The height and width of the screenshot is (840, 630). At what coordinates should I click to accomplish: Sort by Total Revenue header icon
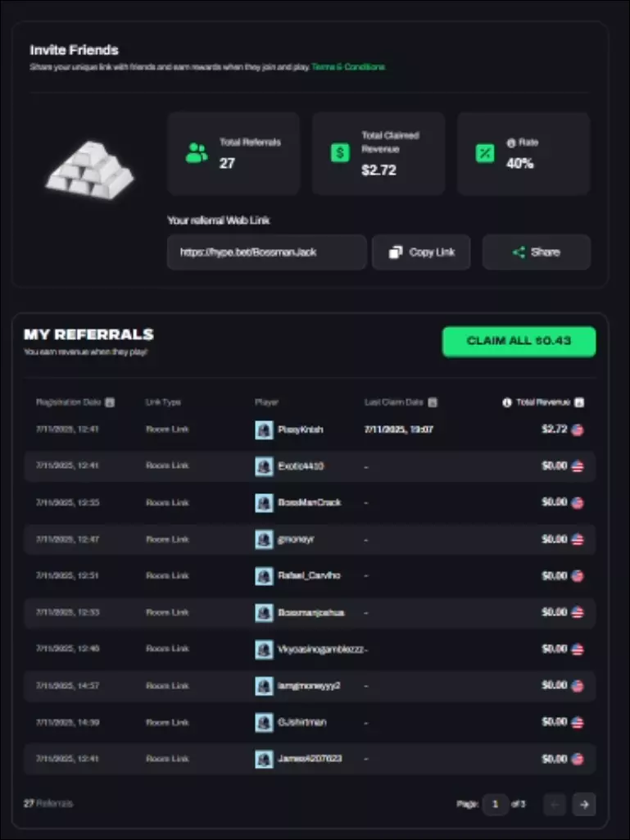coord(579,402)
